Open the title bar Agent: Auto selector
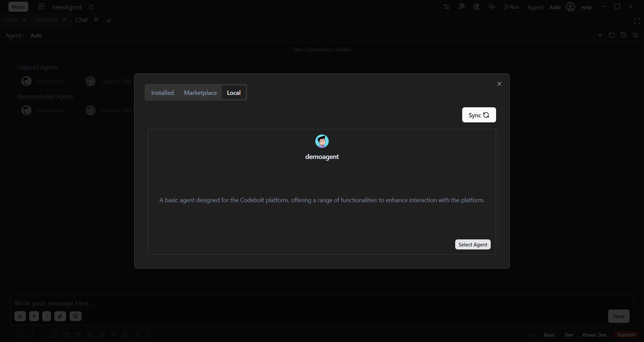Viewport: 644px width, 342px height. click(x=544, y=7)
